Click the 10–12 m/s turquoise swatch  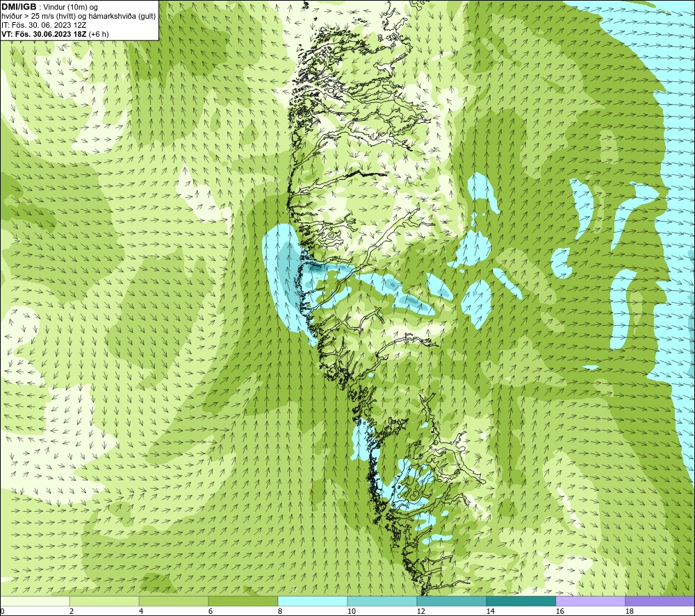point(382,601)
